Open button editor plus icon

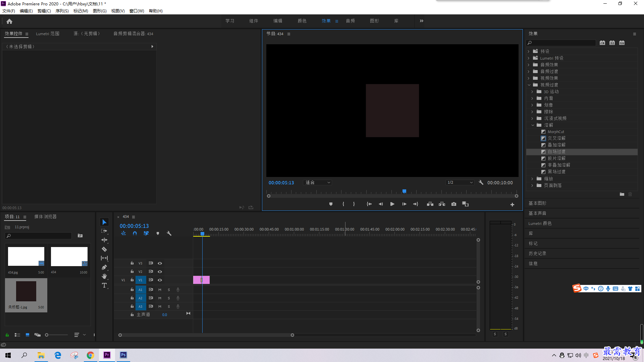coord(512,204)
